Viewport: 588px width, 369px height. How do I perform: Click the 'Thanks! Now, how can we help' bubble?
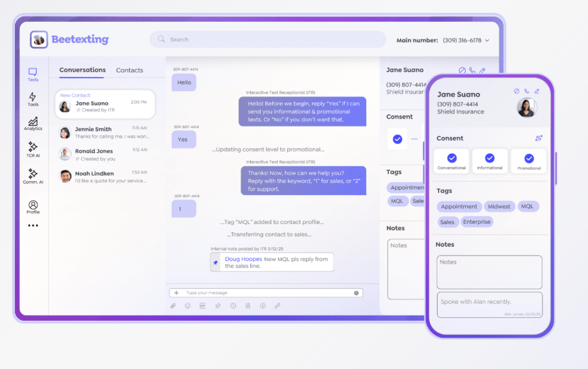[x=303, y=181]
